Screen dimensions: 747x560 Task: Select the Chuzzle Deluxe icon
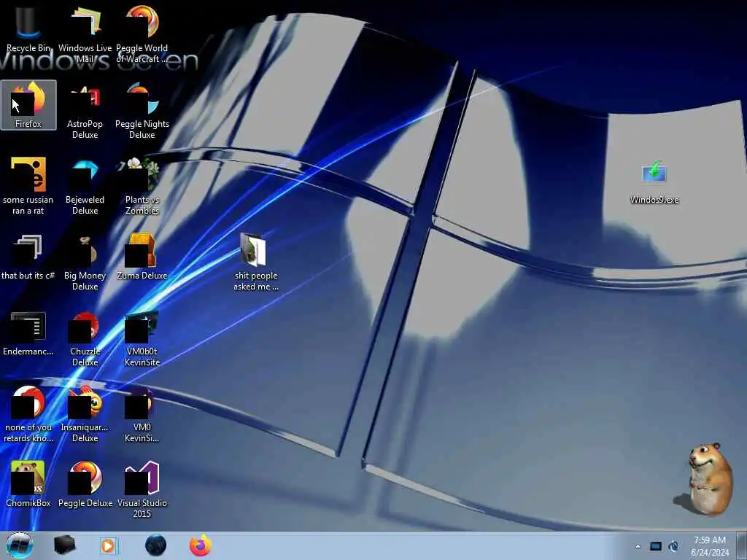coord(85,338)
